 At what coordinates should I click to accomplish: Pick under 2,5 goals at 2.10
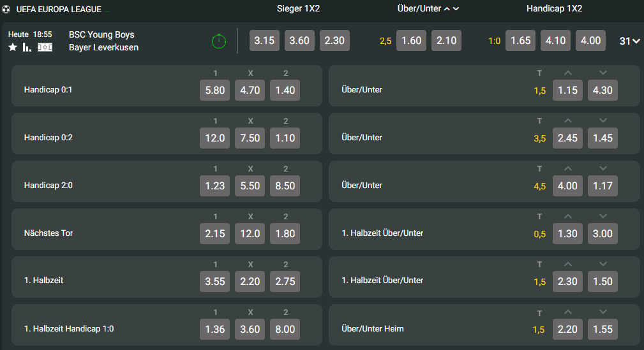tap(446, 40)
